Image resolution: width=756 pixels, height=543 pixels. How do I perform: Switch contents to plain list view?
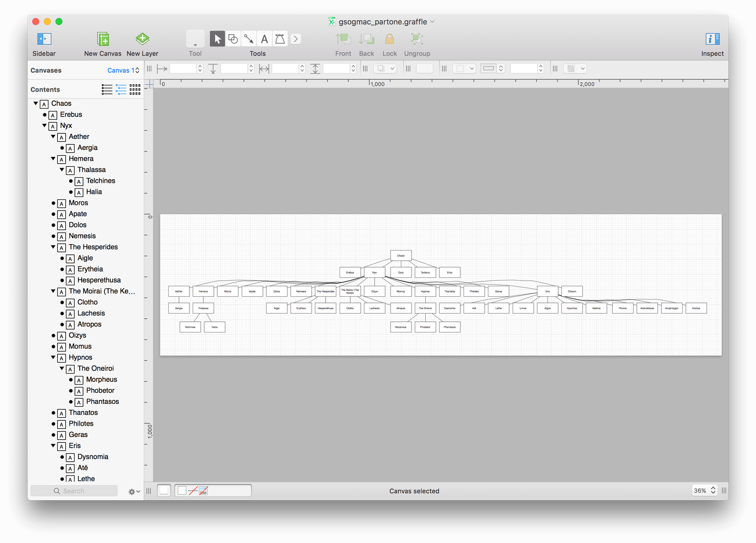pyautogui.click(x=107, y=89)
